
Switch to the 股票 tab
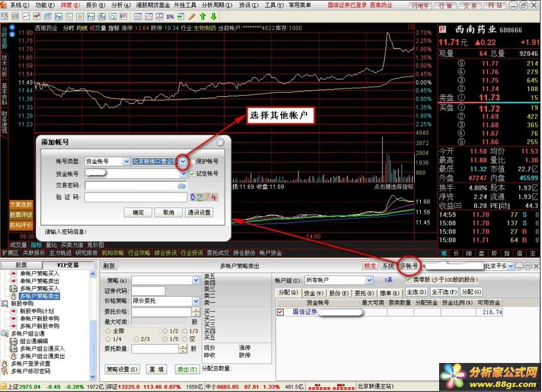click(21, 265)
